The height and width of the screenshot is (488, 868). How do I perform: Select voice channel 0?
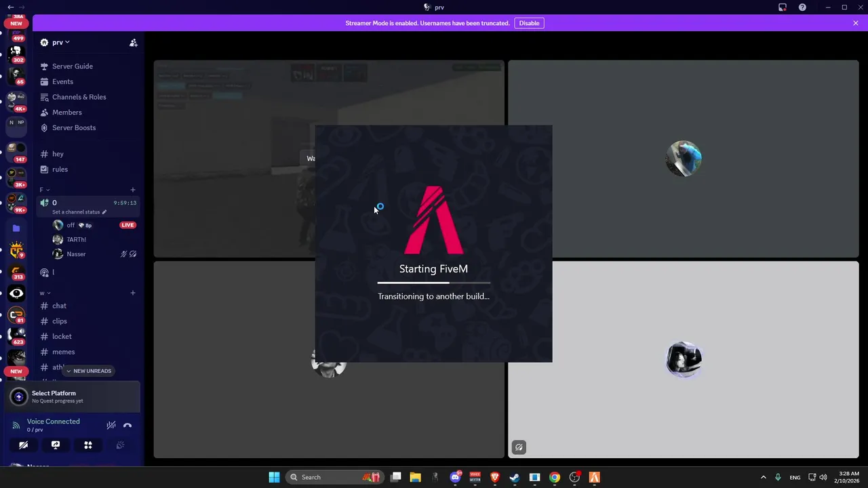tap(88, 203)
